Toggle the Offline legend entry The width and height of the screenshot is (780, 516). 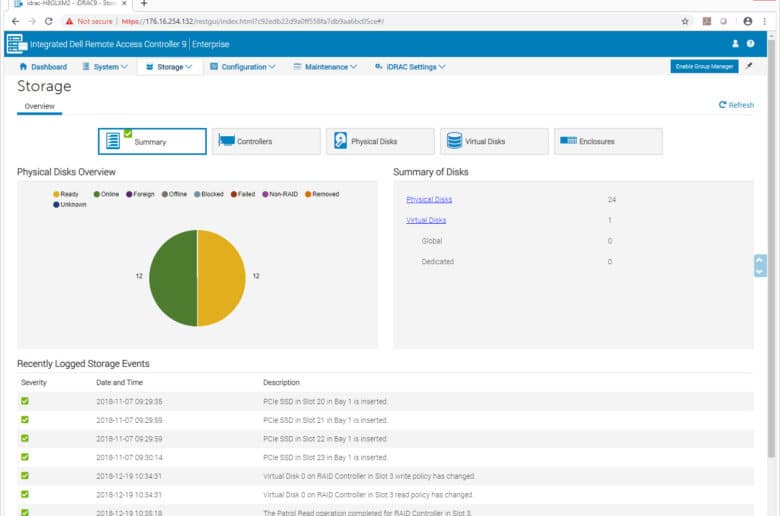(174, 194)
